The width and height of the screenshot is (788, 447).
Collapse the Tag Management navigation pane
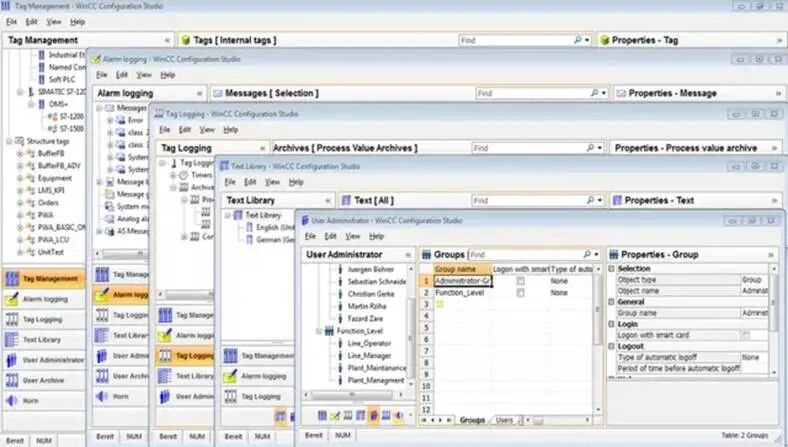(167, 40)
